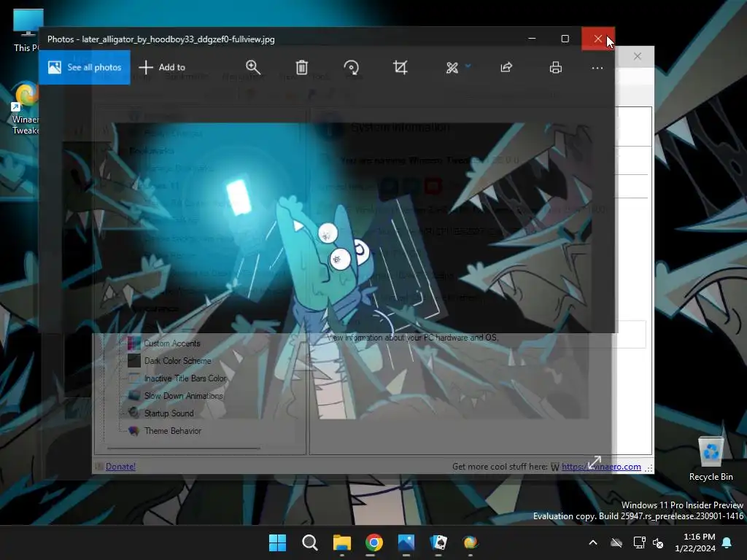
Task: Print the photo using printer icon
Action: click(555, 67)
